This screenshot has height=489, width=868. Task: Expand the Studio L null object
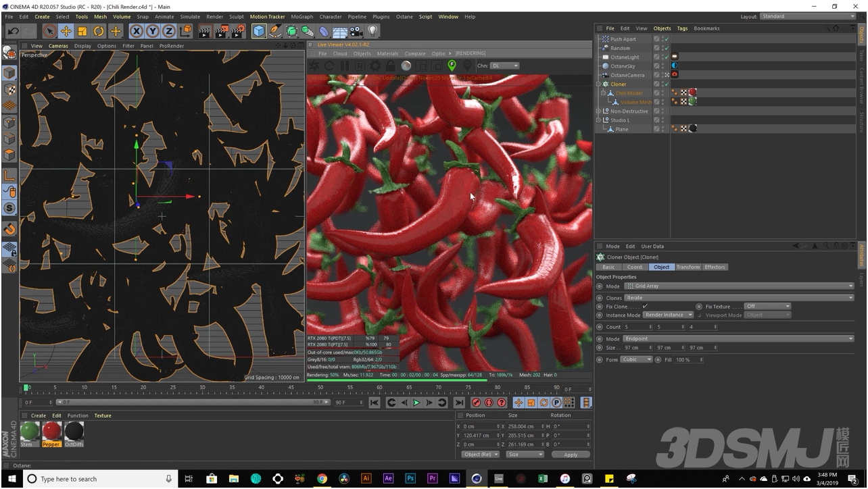[598, 120]
